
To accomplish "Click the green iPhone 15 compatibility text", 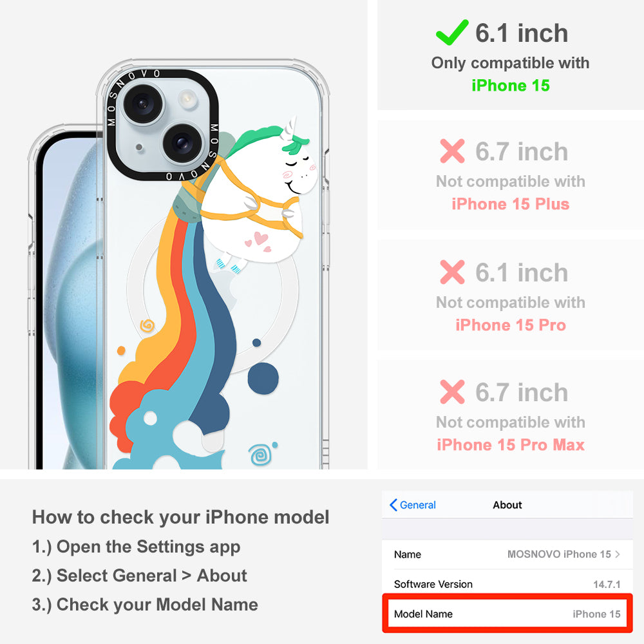I will [x=511, y=86].
